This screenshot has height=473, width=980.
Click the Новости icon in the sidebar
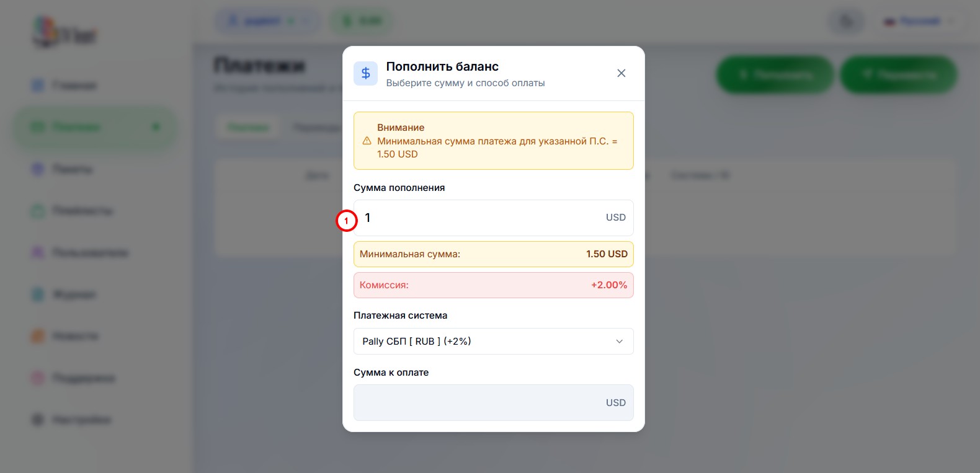point(38,336)
